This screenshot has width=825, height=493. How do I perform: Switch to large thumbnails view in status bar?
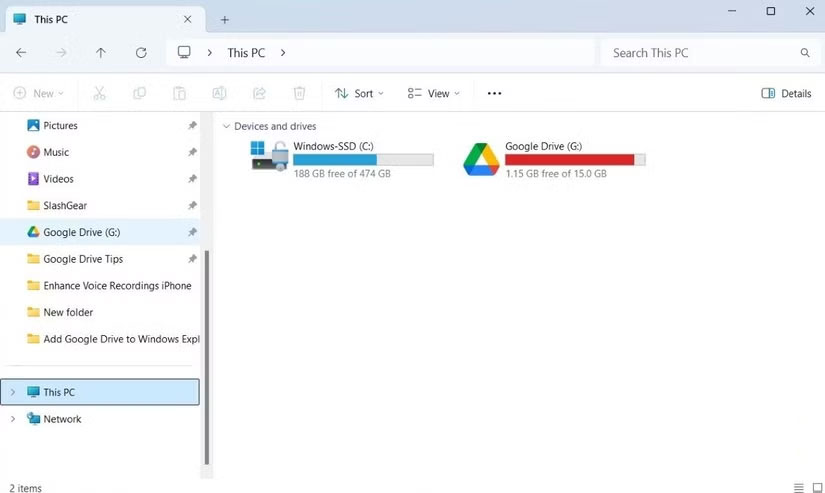click(x=817, y=488)
